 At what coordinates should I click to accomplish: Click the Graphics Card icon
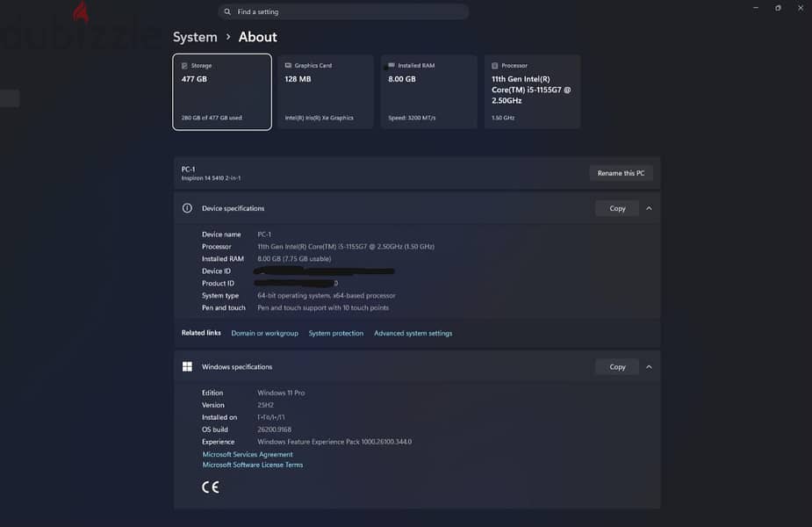288,65
